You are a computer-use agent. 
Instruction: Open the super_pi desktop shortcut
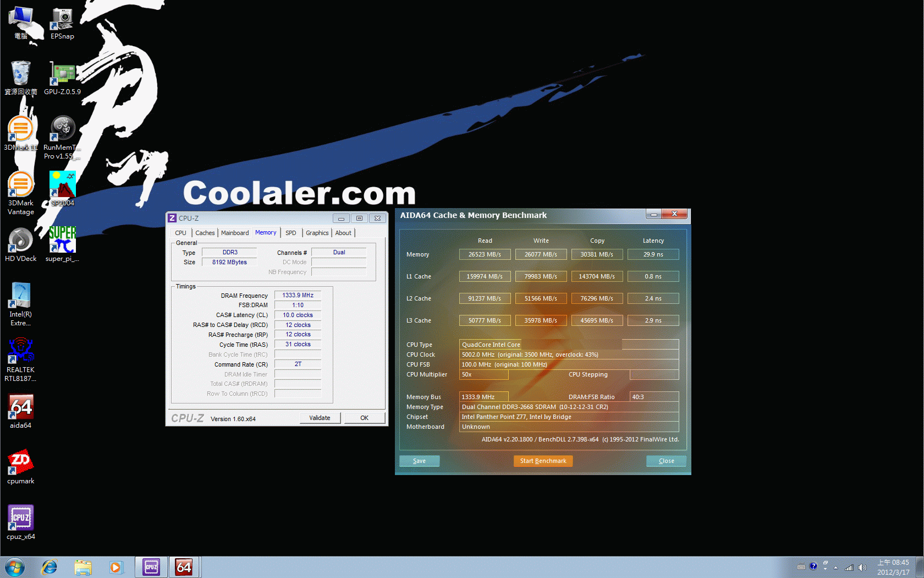click(62, 244)
